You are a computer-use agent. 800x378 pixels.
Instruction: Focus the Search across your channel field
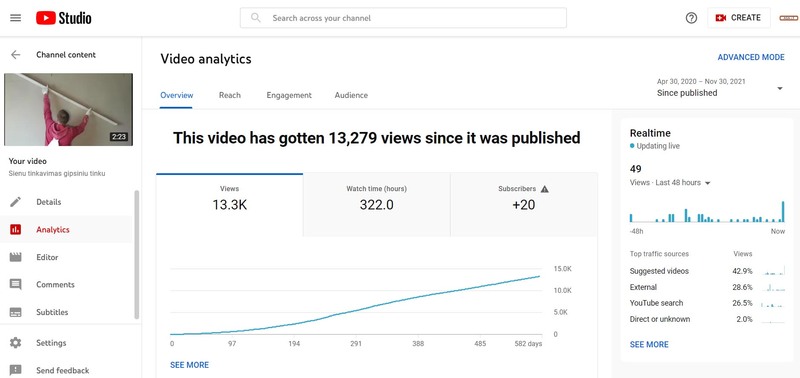(403, 18)
